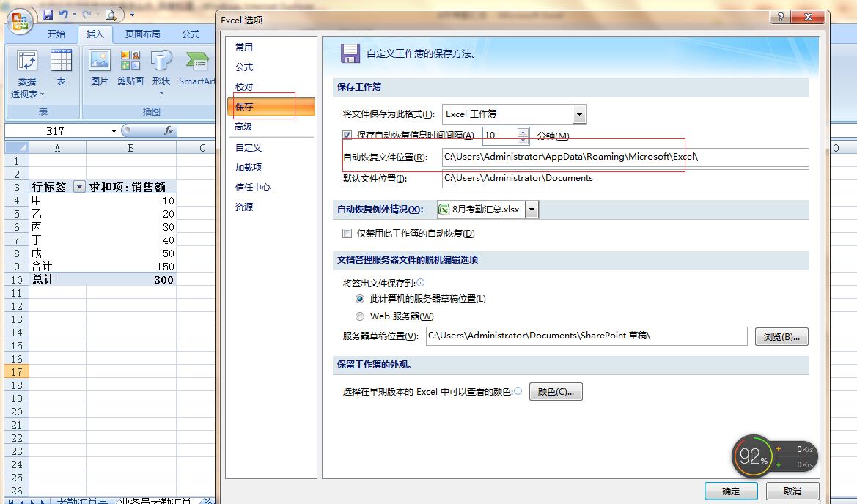The height and width of the screenshot is (504, 857).
Task: Click the Clip Art (剪贴画) icon
Action: tap(130, 60)
